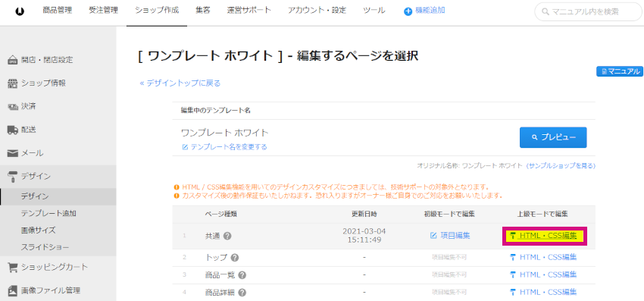Open HTML・CSS編集 text for the トップ row
Screen dimensions: 644x301
(549, 258)
